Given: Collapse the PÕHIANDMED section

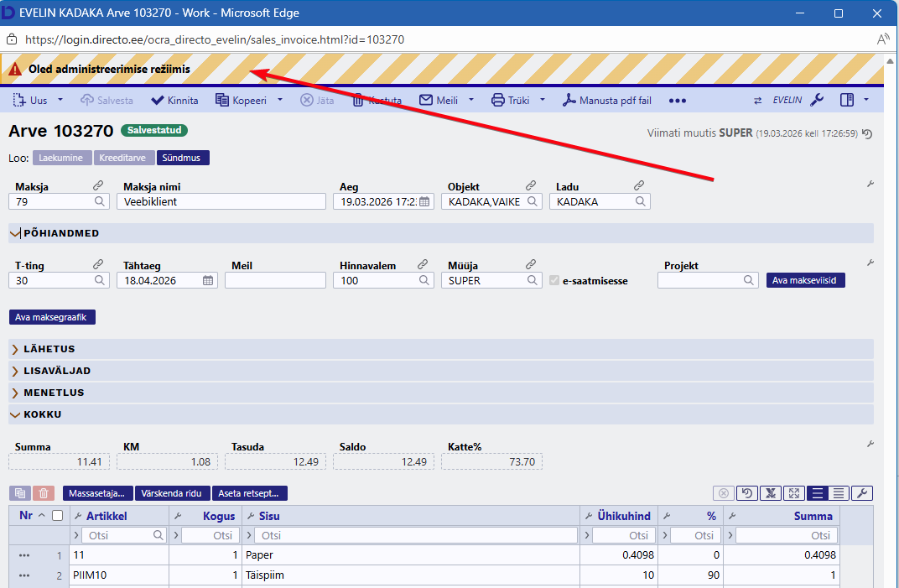Looking at the screenshot, I should [x=15, y=233].
